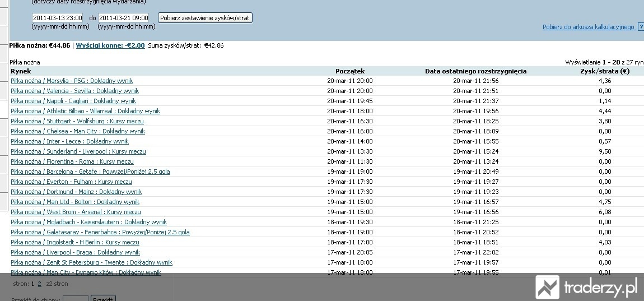Select settlement time 20-mar-11 13:24

475,161
